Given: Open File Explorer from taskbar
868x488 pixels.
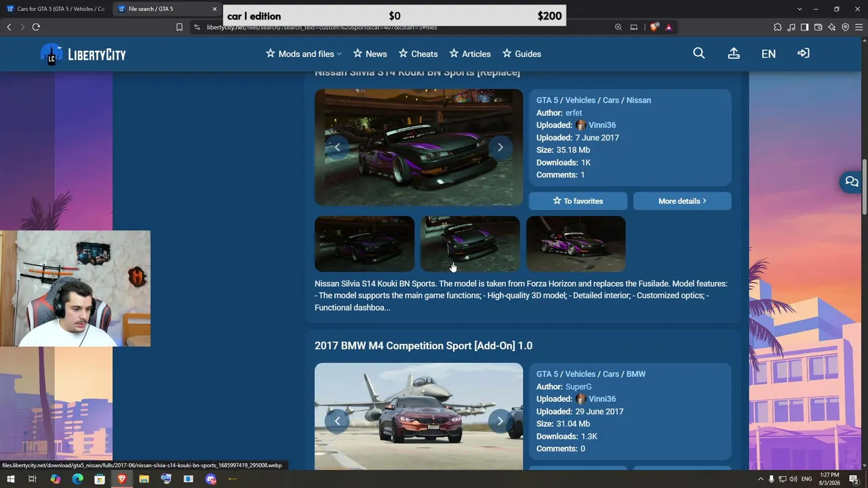Looking at the screenshot, I should click(x=144, y=479).
